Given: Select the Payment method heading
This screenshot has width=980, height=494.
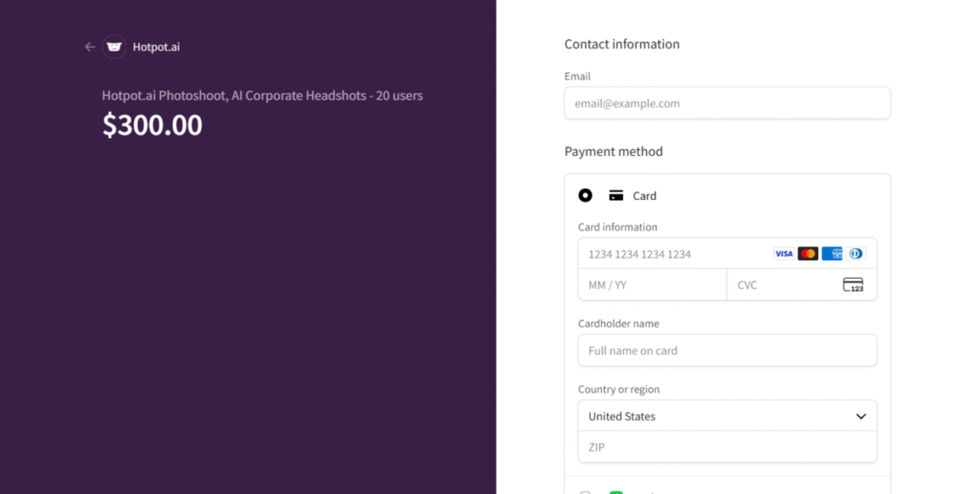Looking at the screenshot, I should [613, 152].
